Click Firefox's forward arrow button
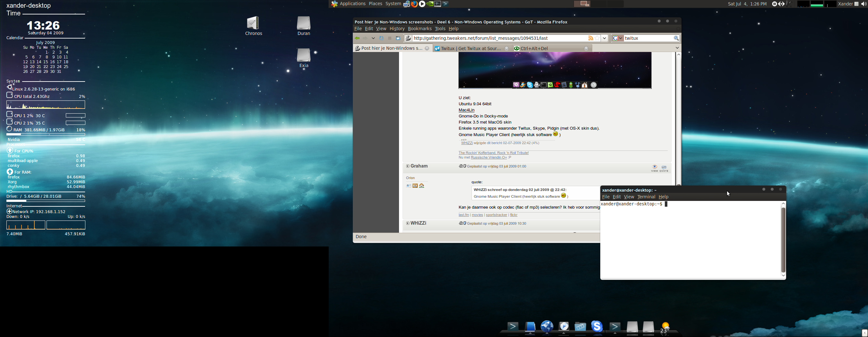The height and width of the screenshot is (337, 868). 365,39
